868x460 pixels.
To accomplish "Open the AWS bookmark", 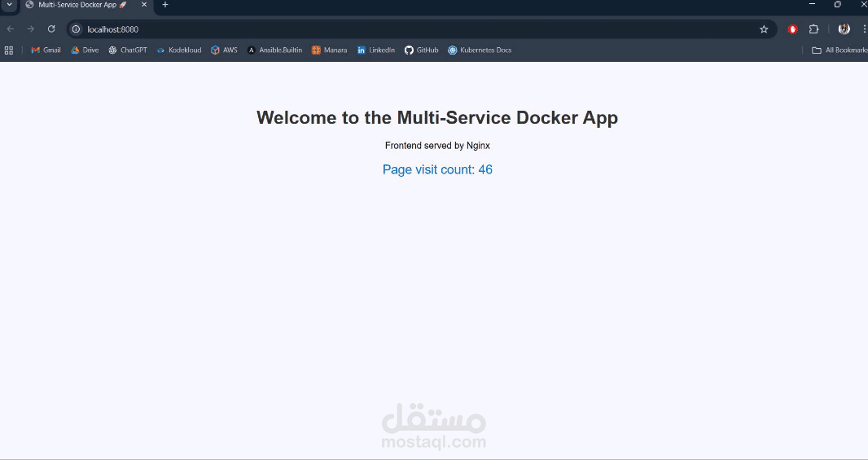I will pos(224,50).
